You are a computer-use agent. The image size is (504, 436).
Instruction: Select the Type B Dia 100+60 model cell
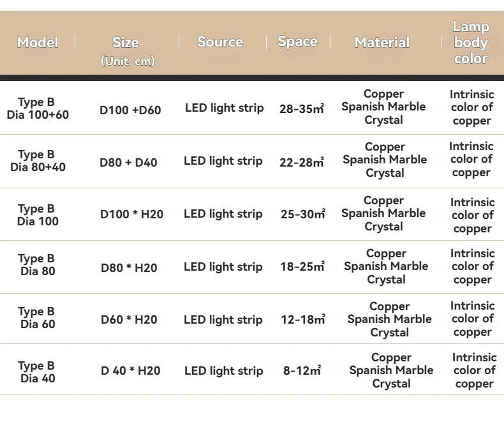pos(38,109)
